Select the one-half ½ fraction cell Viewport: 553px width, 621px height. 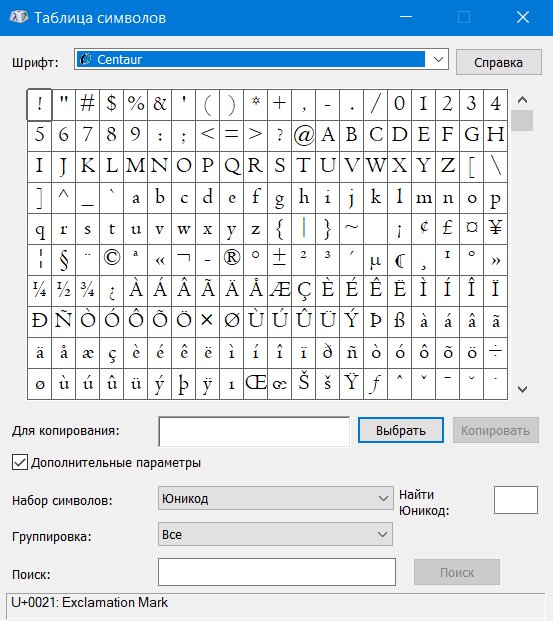pyautogui.click(x=64, y=291)
